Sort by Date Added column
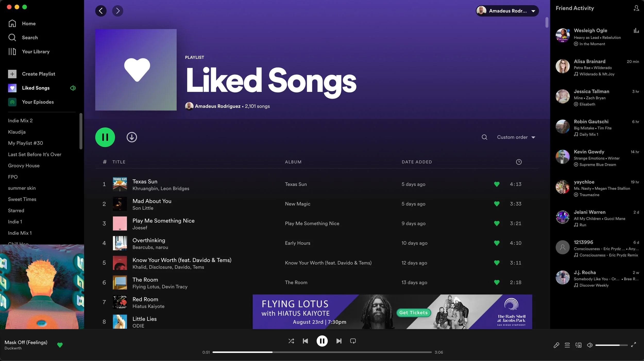 (417, 162)
